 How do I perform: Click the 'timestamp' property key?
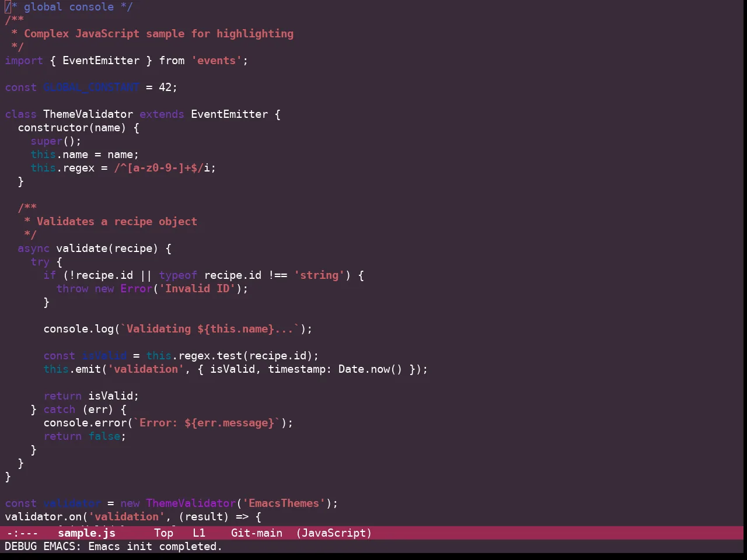point(297,369)
